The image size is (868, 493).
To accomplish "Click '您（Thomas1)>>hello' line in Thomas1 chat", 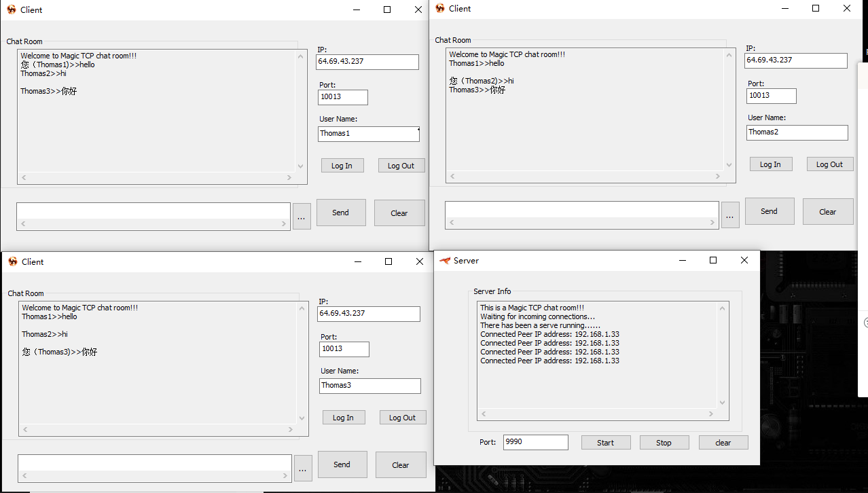I will click(x=58, y=65).
